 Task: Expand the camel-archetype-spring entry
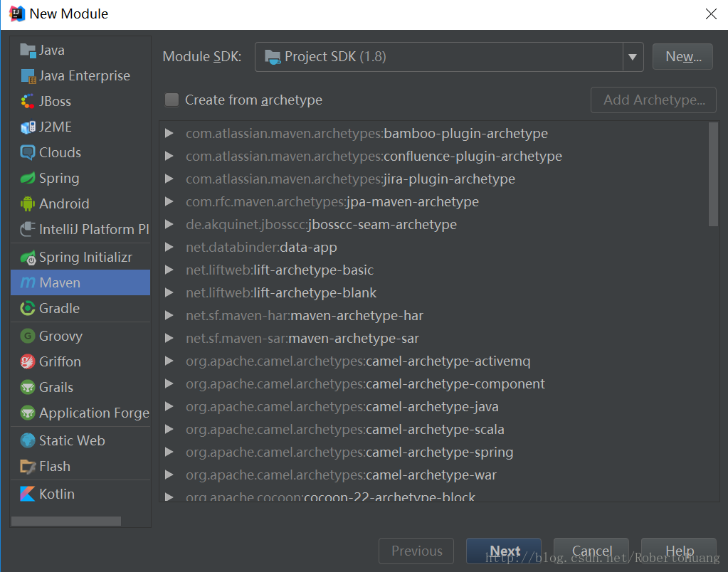(x=169, y=452)
